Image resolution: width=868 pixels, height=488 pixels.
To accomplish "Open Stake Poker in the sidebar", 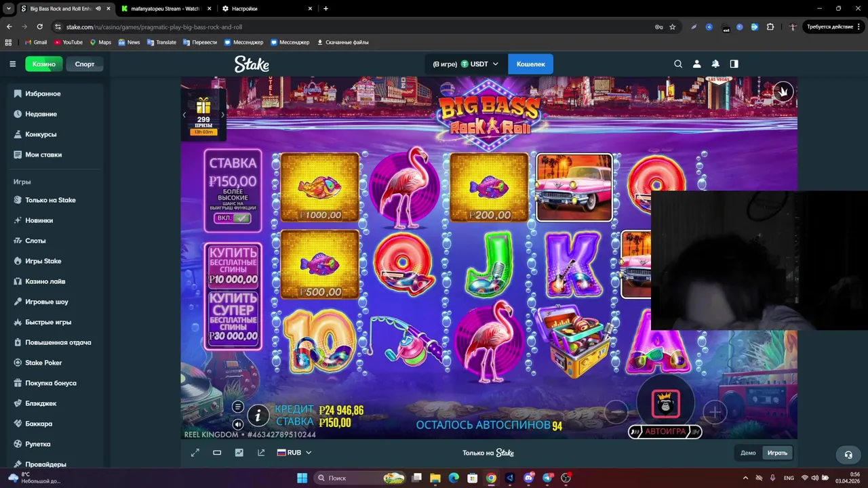I will (x=43, y=363).
